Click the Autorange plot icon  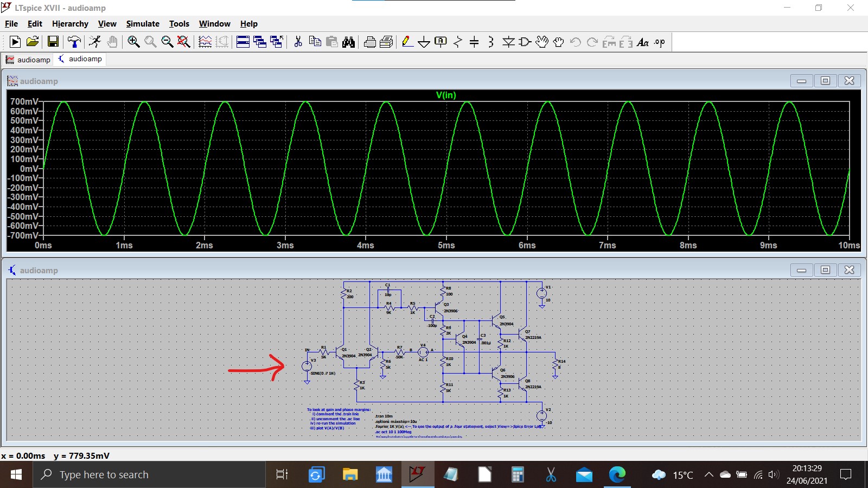pos(205,42)
